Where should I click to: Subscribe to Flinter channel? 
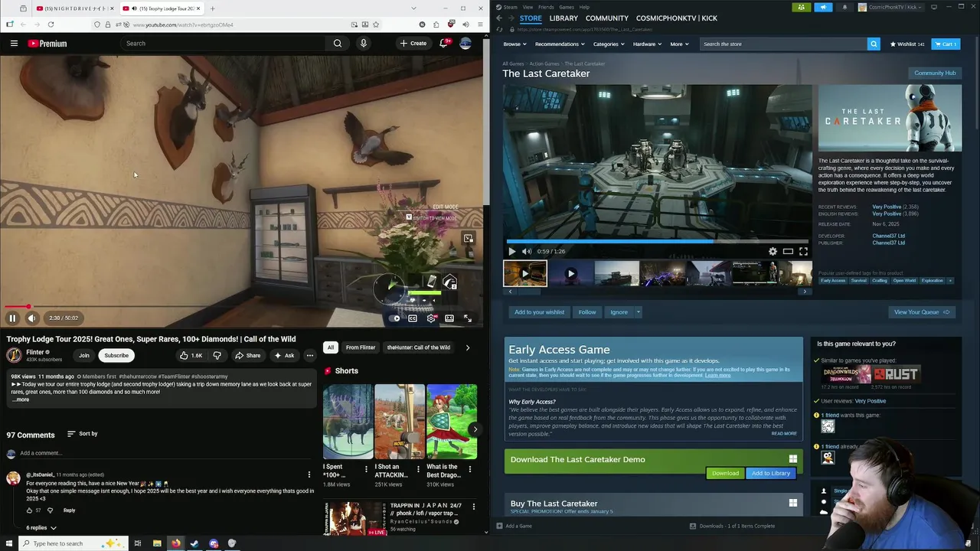pos(116,355)
